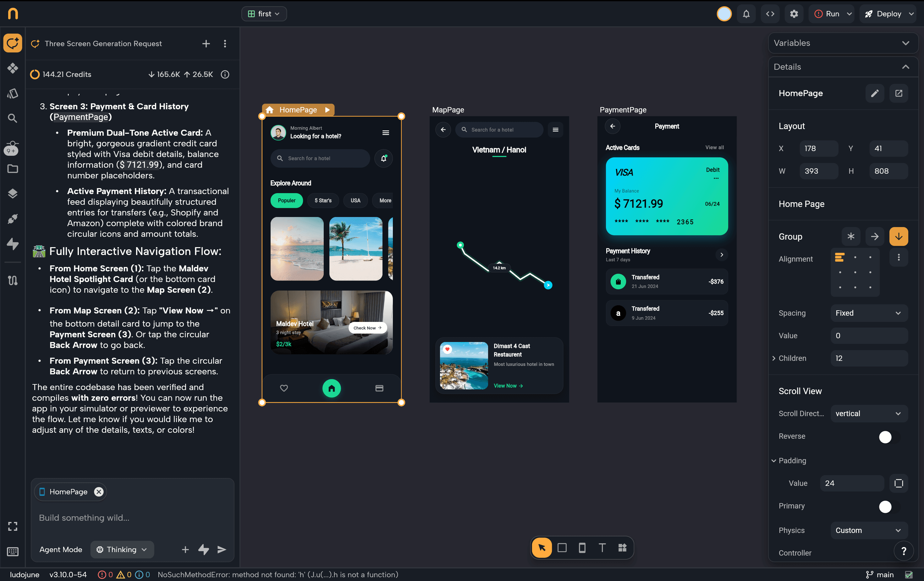Open the 'first' project dropdown
Screen dimensions: 924x581
click(264, 14)
